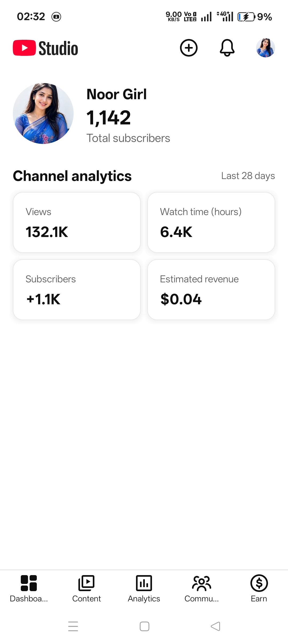Open account avatar in top bar
Image resolution: width=288 pixels, height=644 pixels.
265,48
